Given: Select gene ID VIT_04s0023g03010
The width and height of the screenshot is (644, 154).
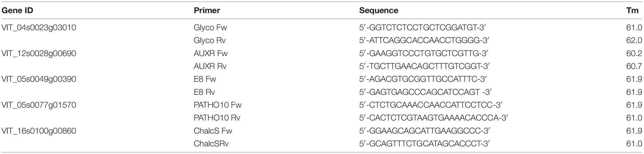Looking at the screenshot, I should [x=39, y=28].
